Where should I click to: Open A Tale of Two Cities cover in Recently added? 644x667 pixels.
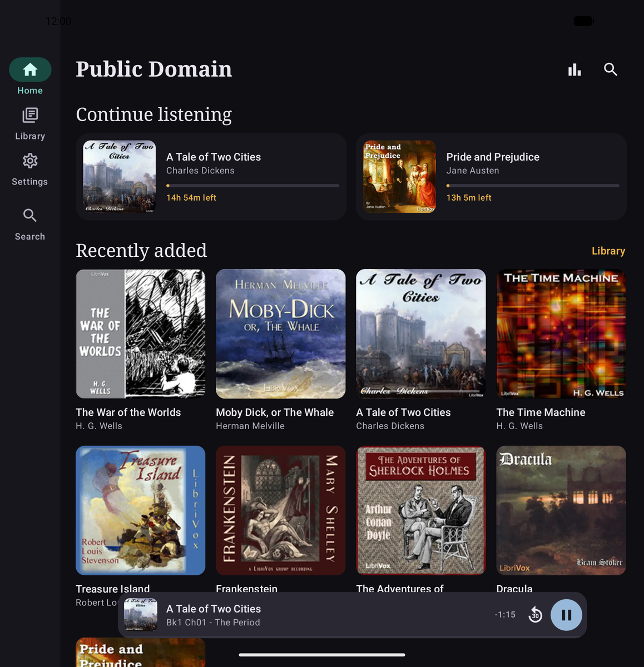click(421, 333)
